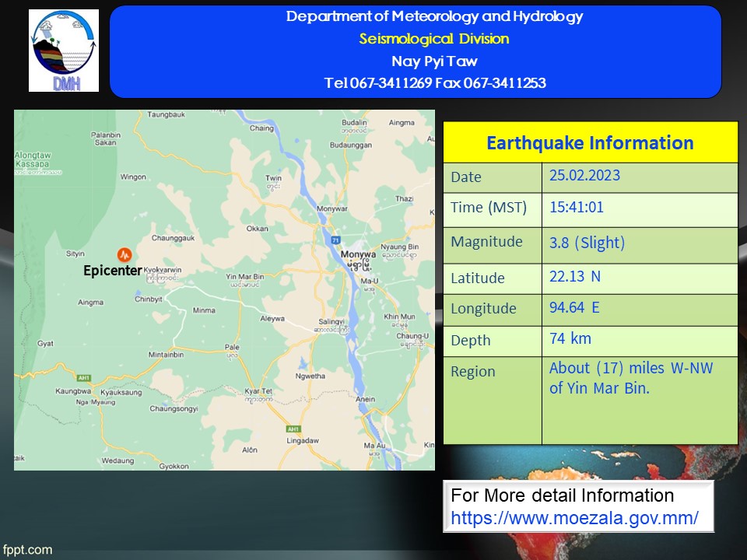Select the magnitude value 3.8 (Slight)
This screenshot has width=747, height=560.
pyautogui.click(x=587, y=243)
